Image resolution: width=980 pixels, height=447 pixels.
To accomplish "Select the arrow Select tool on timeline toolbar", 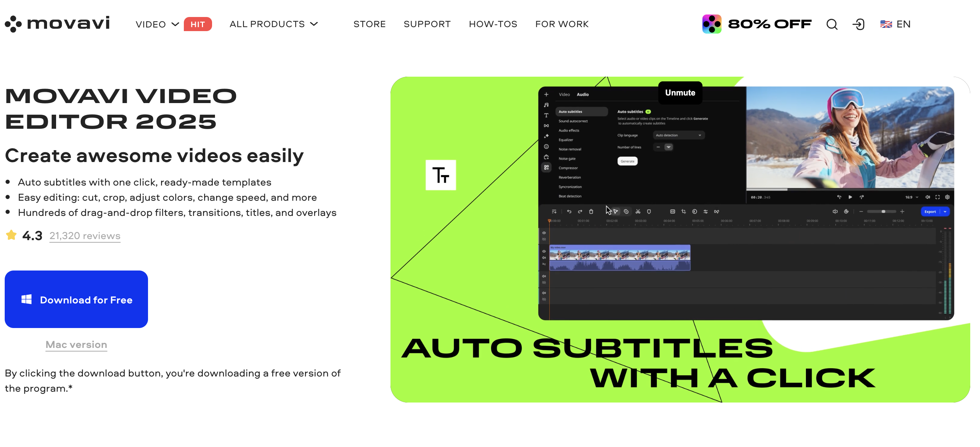I will tap(616, 212).
